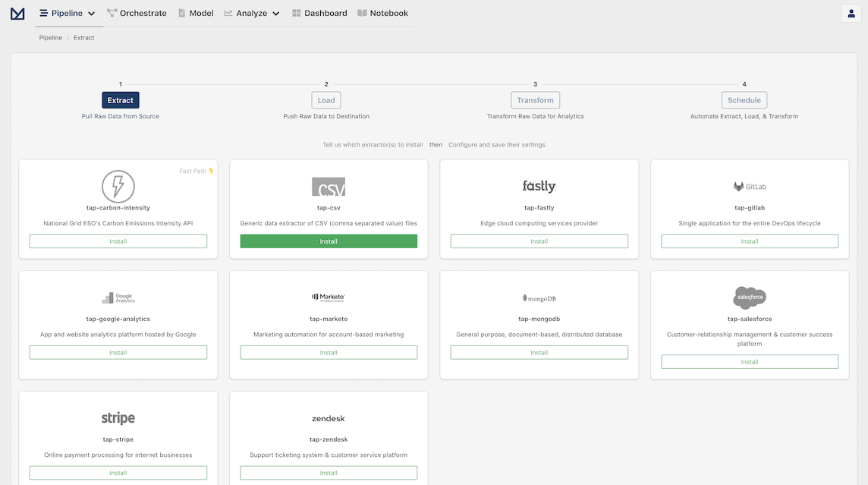The width and height of the screenshot is (868, 485).
Task: Open the Dashboard page
Action: [x=319, y=14]
